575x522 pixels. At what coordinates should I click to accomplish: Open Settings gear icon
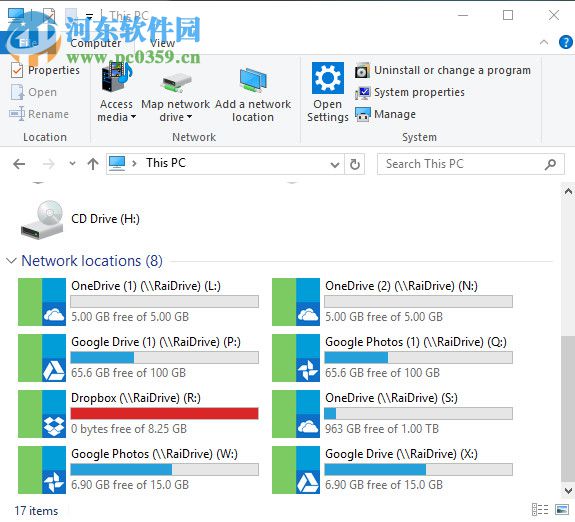coord(327,78)
